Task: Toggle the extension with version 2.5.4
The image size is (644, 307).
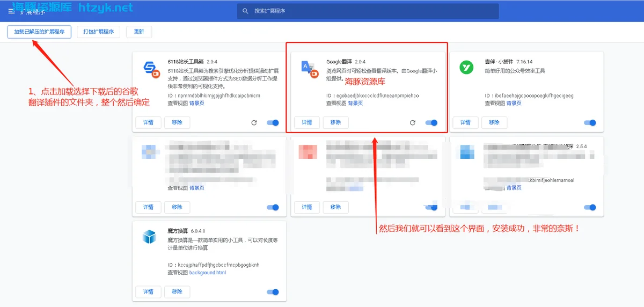Action: pos(590,207)
